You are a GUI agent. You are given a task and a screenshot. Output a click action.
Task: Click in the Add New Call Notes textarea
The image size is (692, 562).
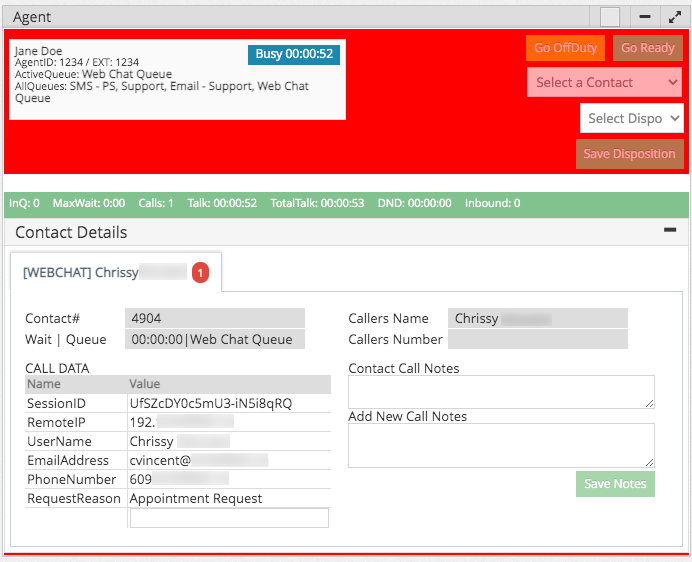coord(501,445)
